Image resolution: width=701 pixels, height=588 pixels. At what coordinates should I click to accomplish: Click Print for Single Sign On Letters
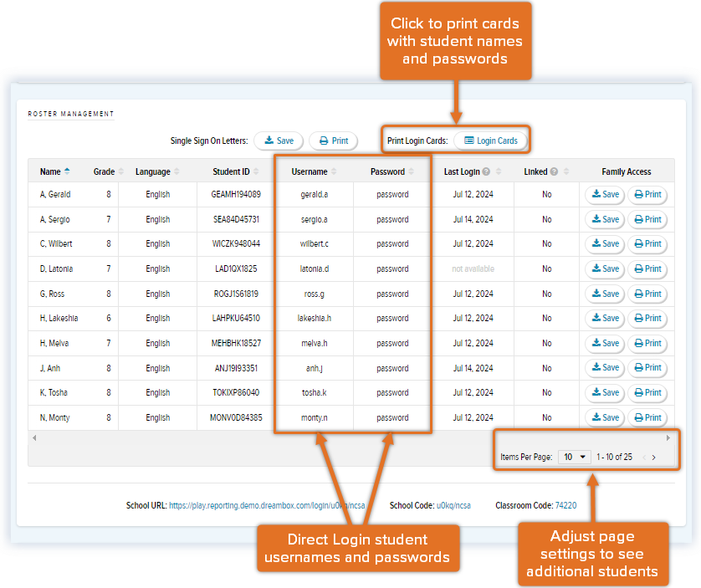(333, 141)
